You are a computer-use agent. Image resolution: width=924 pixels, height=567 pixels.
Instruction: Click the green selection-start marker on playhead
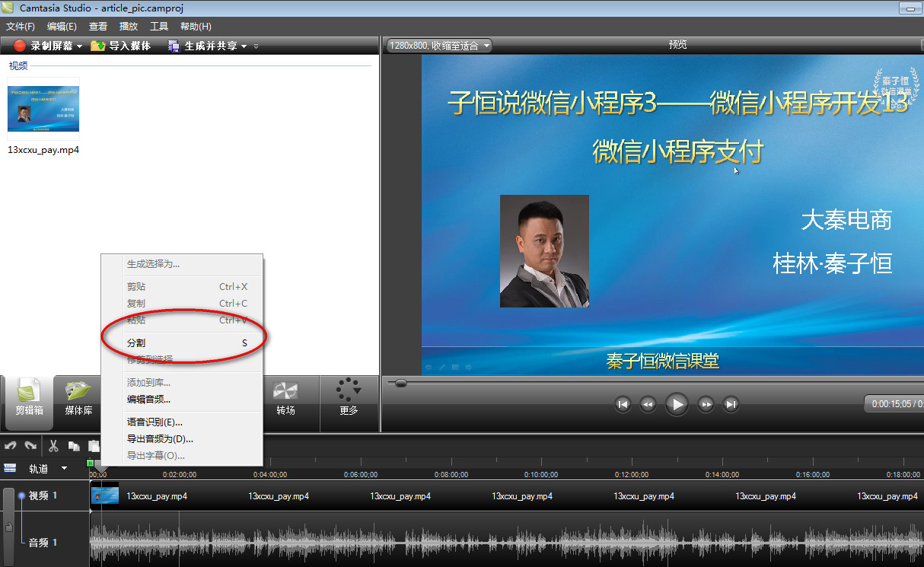[x=91, y=463]
